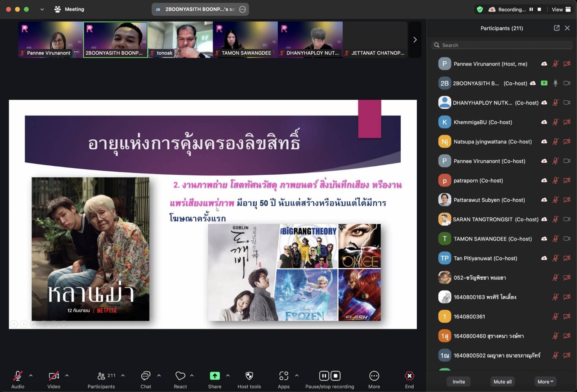Click 2BOONYASITH screen sharing indicator icon
The height and width of the screenshot is (392, 577).
544,83
